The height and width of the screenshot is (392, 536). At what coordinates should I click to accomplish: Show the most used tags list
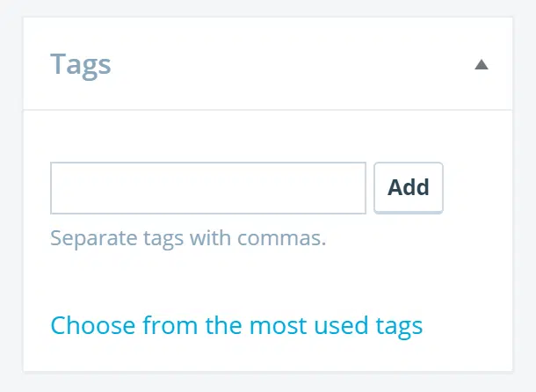pos(236,326)
